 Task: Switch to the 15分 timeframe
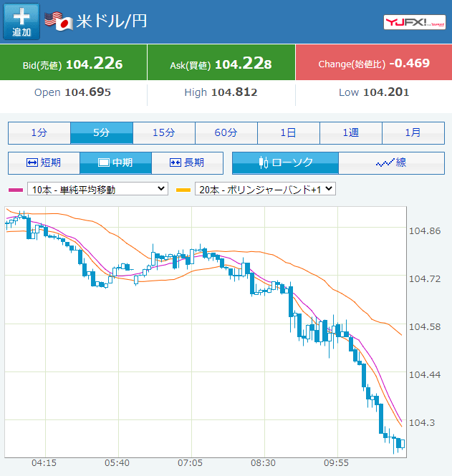click(164, 133)
